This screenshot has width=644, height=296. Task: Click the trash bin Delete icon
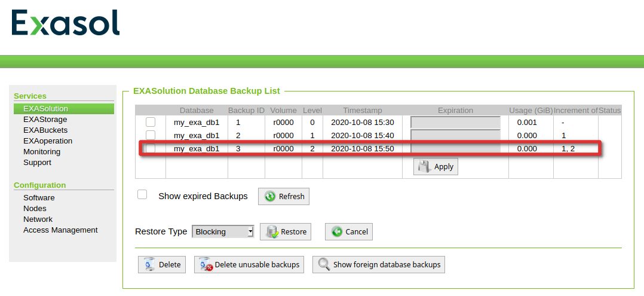(150, 264)
